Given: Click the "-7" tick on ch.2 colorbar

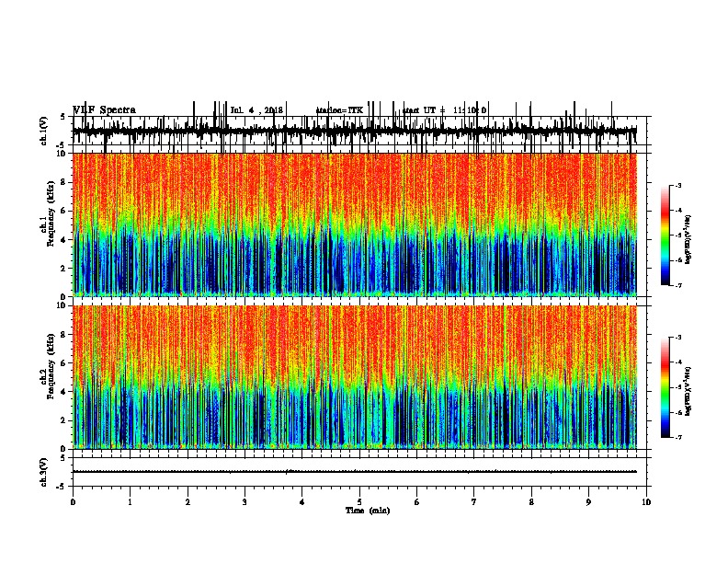Looking at the screenshot, I should (x=678, y=438).
